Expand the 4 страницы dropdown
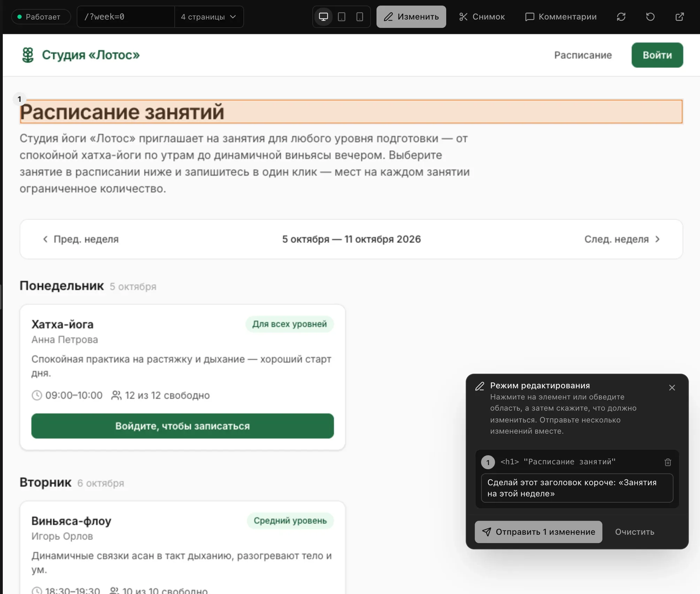The image size is (700, 594). pyautogui.click(x=208, y=17)
